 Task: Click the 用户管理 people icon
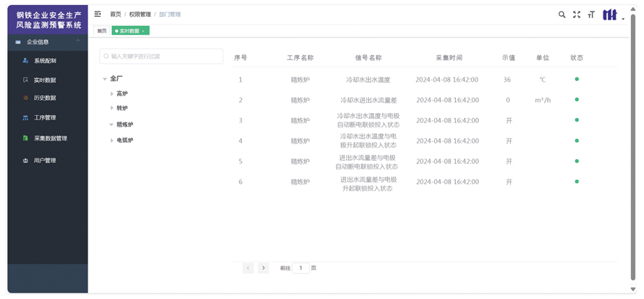pos(25,161)
